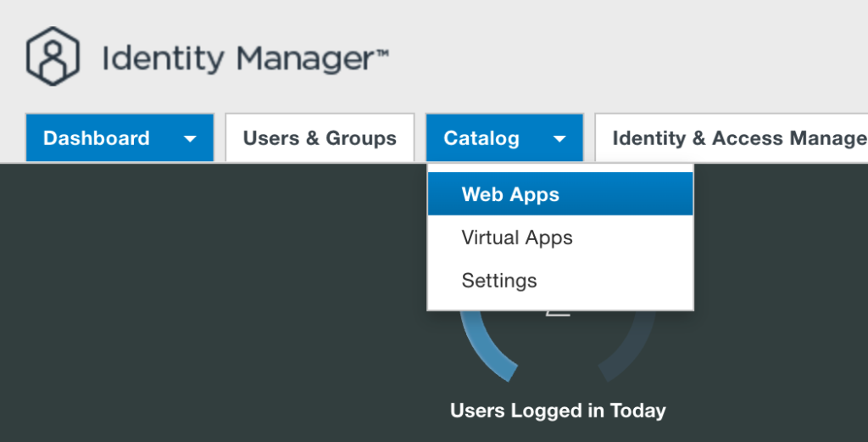
Task: Click the trademark symbol after Manager
Action: (x=381, y=53)
